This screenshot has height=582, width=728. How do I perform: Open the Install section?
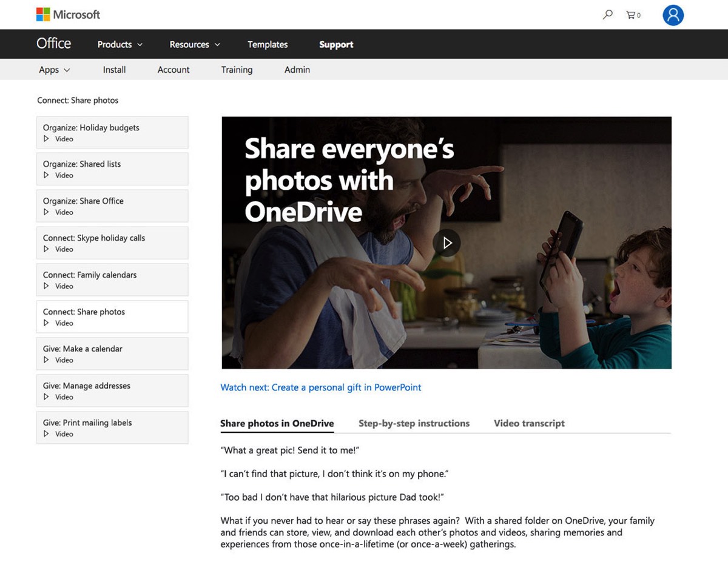pyautogui.click(x=114, y=70)
